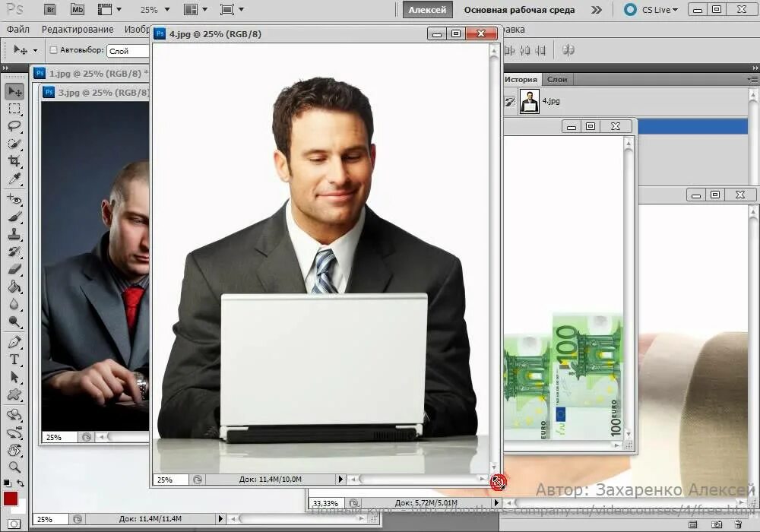Swap foreground and background colors
Viewport: 760px width, 532px height.
21,483
